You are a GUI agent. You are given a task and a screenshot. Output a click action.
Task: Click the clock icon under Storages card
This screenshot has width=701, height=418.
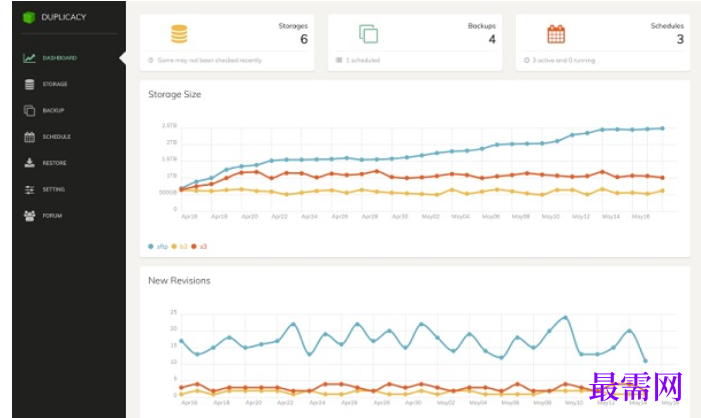(151, 60)
